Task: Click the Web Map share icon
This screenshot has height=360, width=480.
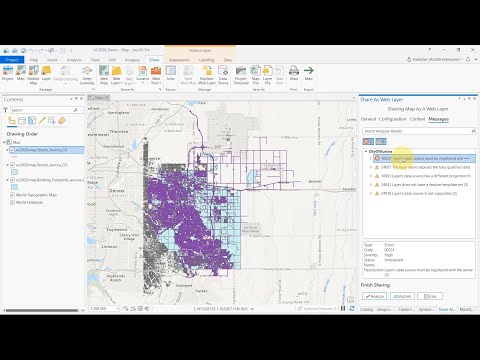Action: (x=104, y=75)
